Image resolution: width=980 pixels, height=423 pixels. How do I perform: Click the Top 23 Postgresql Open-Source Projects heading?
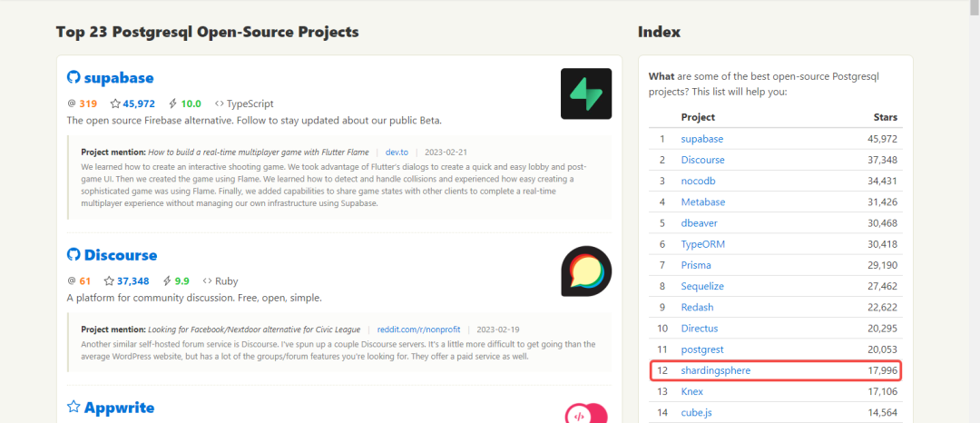(x=208, y=32)
